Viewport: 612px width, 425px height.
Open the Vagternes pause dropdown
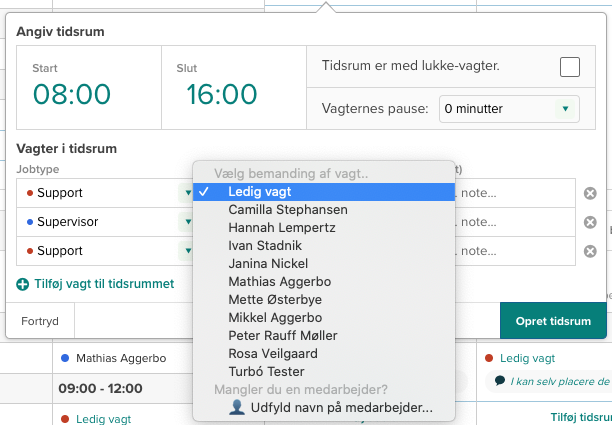pyautogui.click(x=510, y=109)
